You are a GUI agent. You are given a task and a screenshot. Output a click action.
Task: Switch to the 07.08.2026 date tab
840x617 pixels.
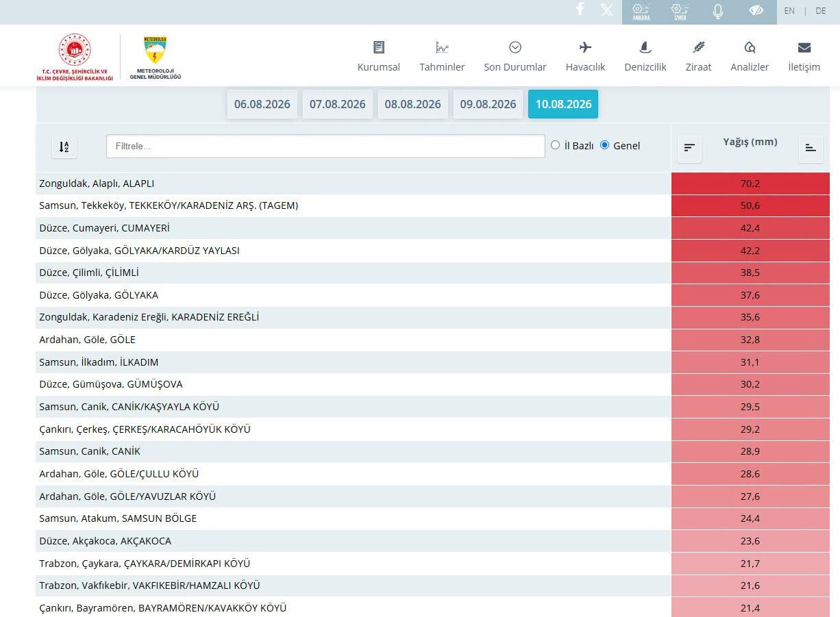pos(338,104)
